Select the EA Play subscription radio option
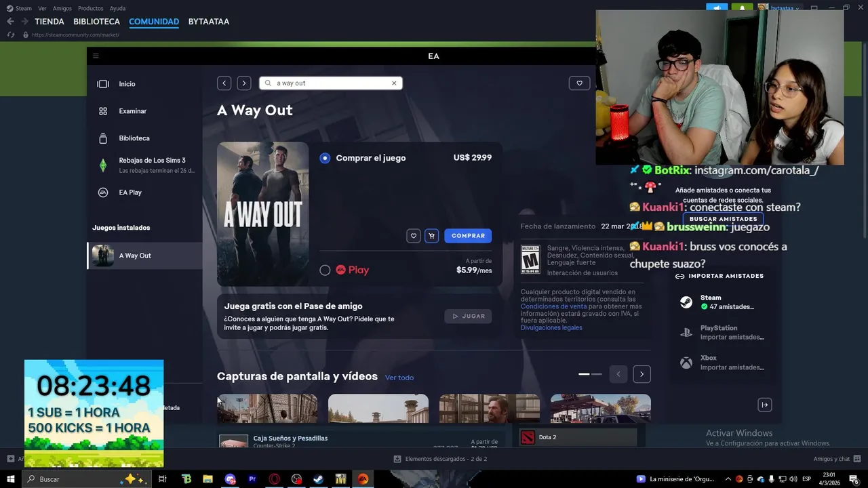The width and height of the screenshot is (868, 488). [325, 270]
